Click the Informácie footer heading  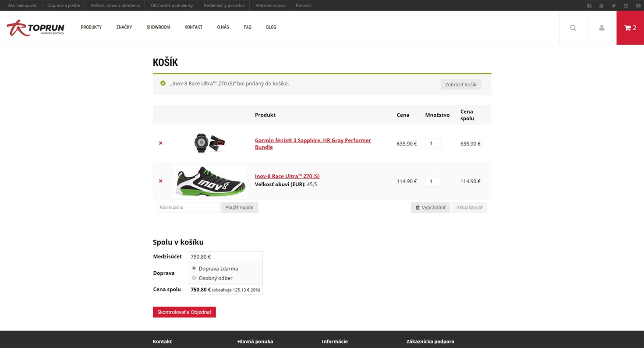pyautogui.click(x=335, y=341)
